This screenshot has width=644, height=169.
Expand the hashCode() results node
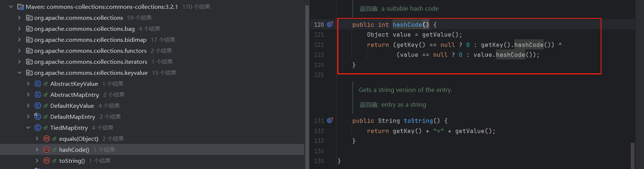(x=37, y=150)
